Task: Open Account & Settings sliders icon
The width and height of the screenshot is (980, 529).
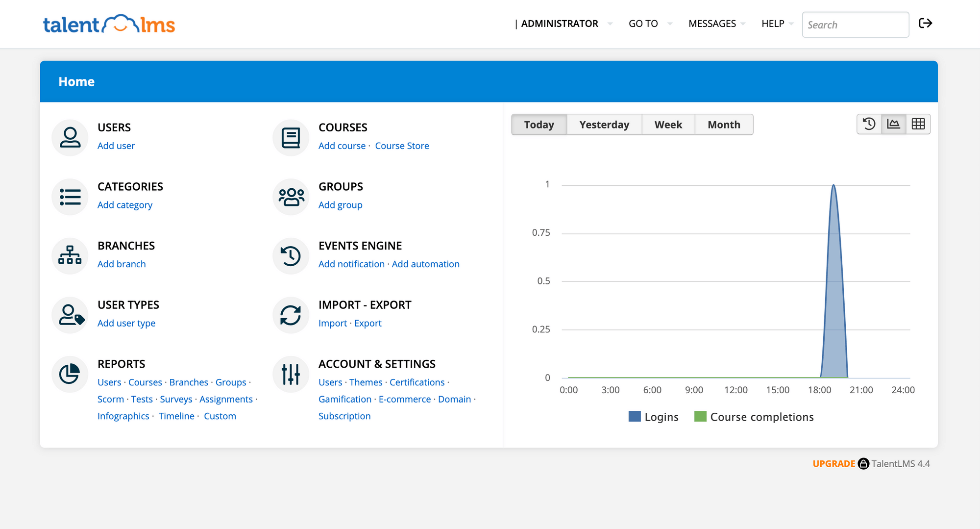Action: point(290,374)
